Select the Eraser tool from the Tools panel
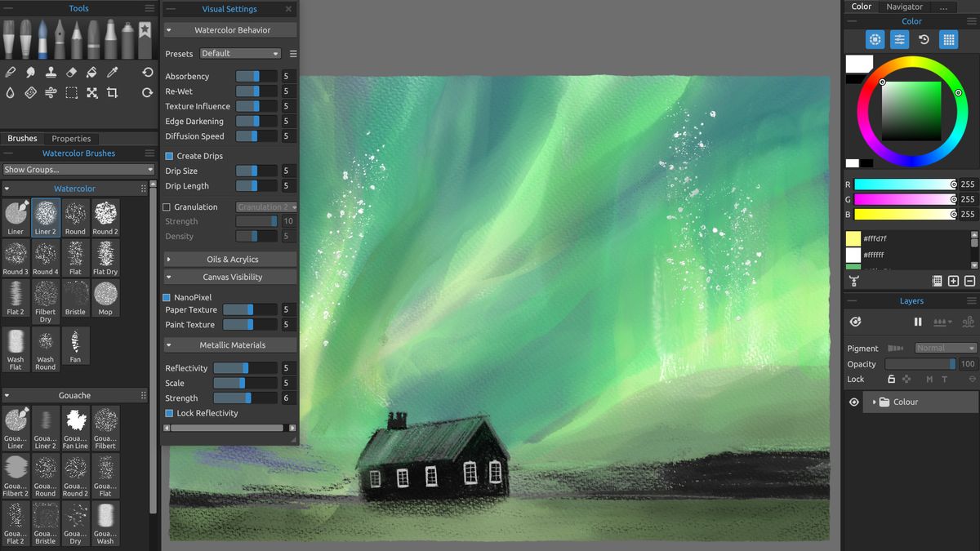 70,72
